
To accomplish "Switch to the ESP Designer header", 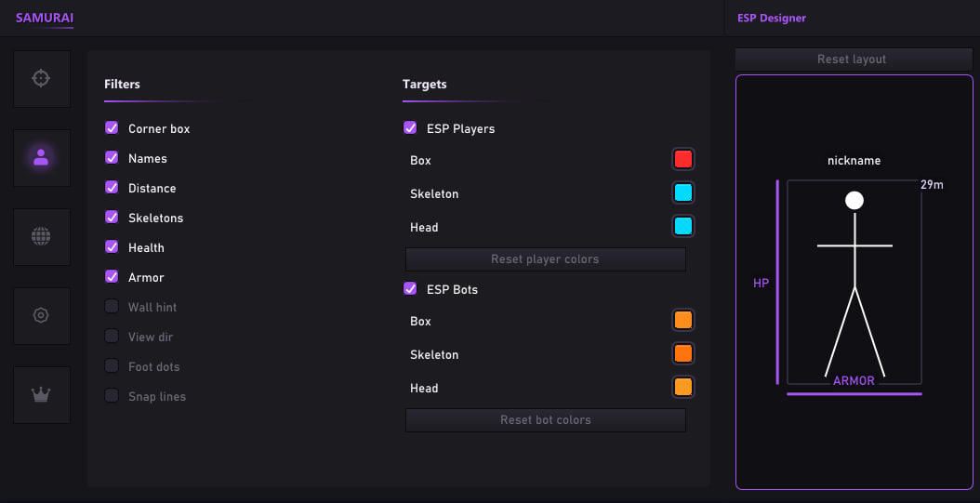I will [x=771, y=18].
